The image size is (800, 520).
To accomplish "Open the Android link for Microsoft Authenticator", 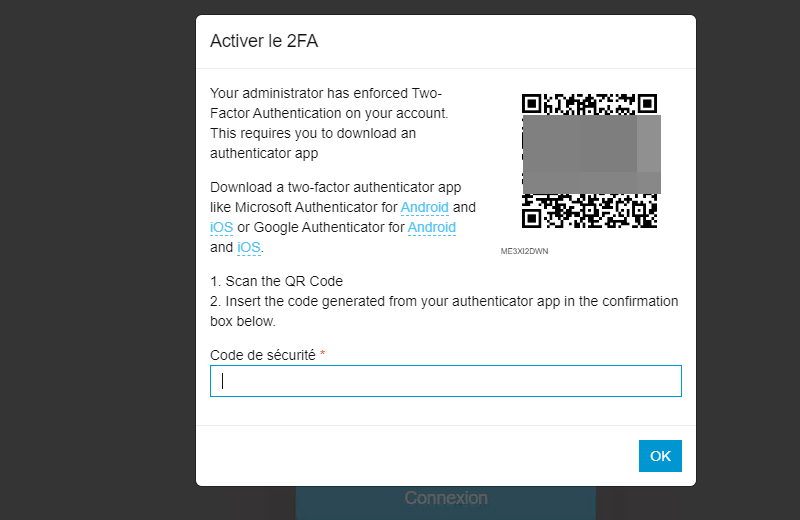I will pos(424,207).
